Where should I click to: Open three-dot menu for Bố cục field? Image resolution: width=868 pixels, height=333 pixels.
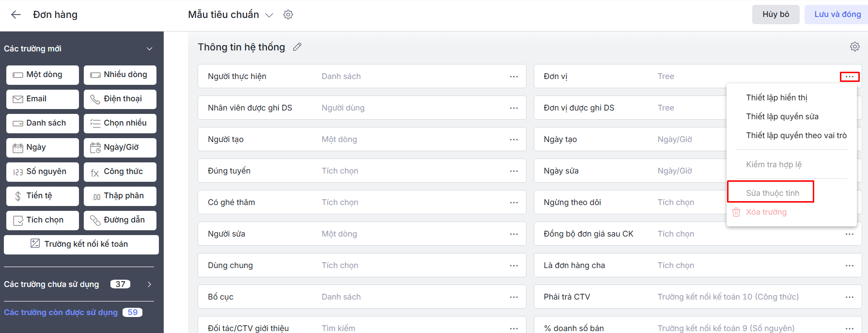tap(513, 297)
